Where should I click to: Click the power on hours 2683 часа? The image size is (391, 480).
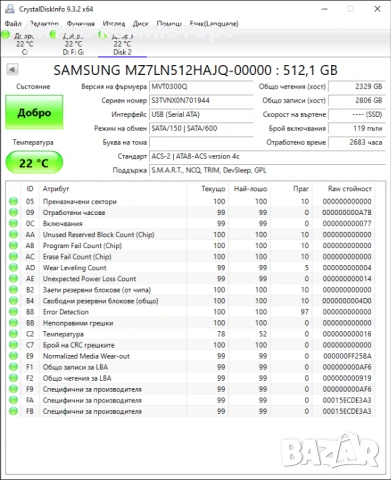[357, 142]
